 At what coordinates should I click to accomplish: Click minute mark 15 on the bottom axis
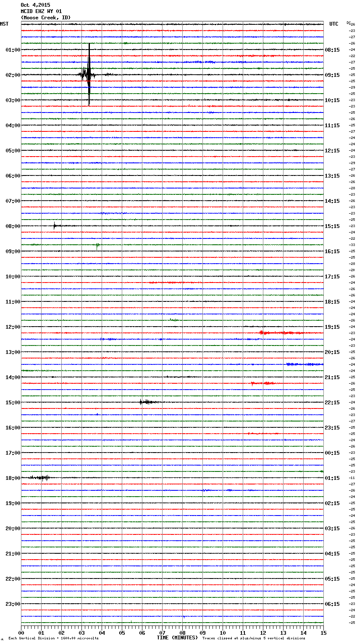[323, 633]
